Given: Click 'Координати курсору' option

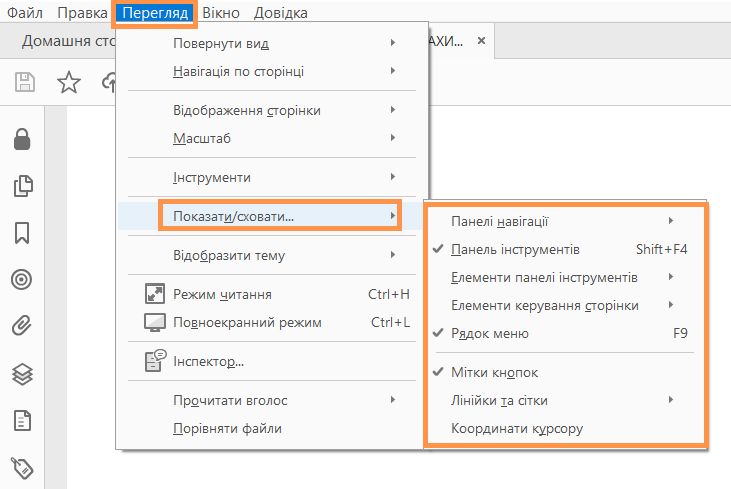Looking at the screenshot, I should coord(517,428).
